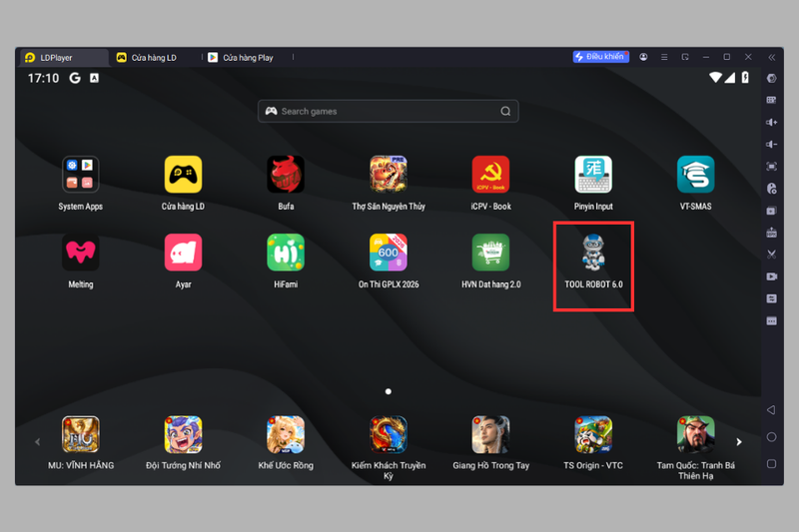Click the battery charging status icon

point(745,78)
